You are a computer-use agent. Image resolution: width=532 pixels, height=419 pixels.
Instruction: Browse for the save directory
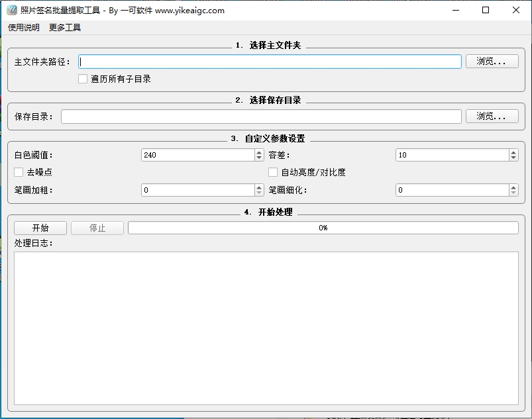pos(492,116)
